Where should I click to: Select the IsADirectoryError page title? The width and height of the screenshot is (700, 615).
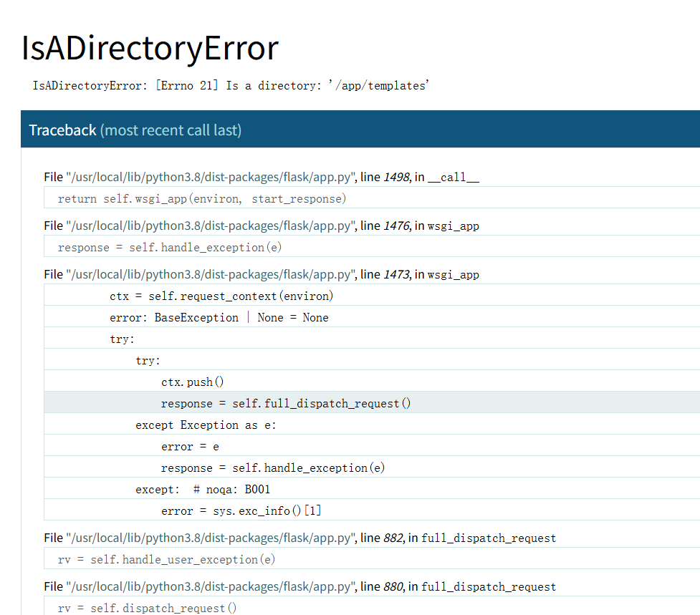click(150, 48)
